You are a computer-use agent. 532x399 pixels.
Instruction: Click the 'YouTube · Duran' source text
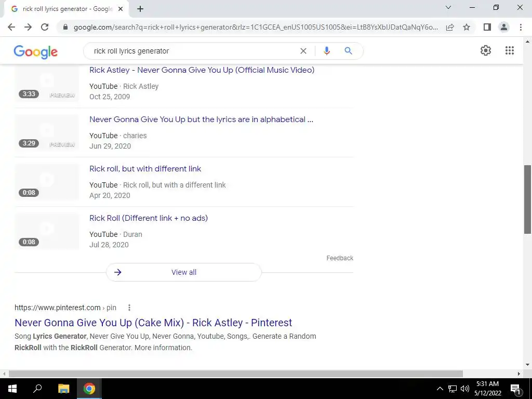pos(116,234)
